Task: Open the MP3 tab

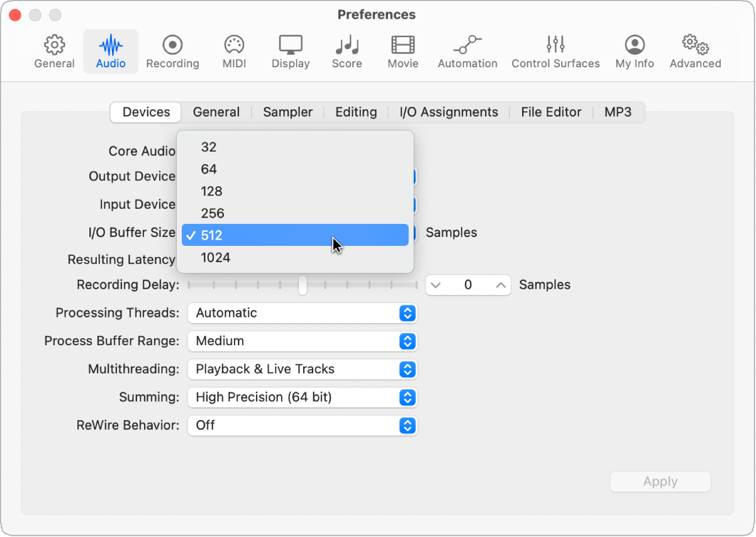Action: point(618,112)
